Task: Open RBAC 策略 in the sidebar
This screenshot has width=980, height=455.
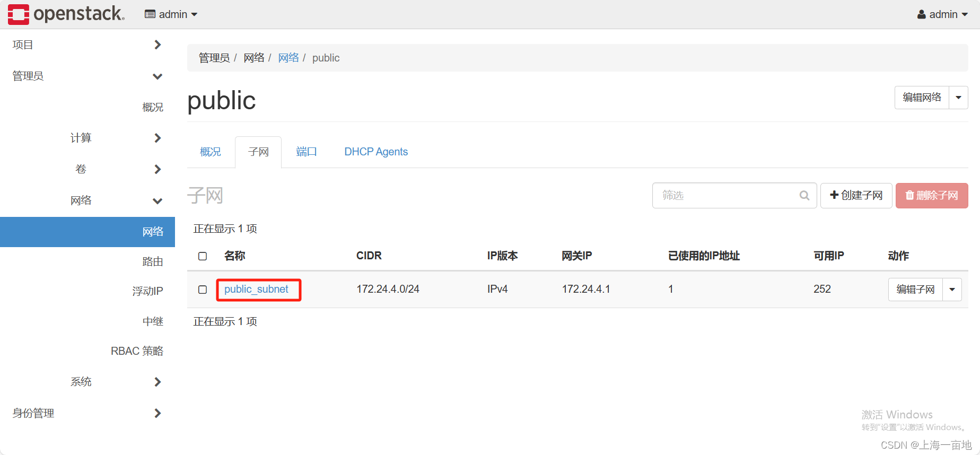Action: tap(137, 351)
